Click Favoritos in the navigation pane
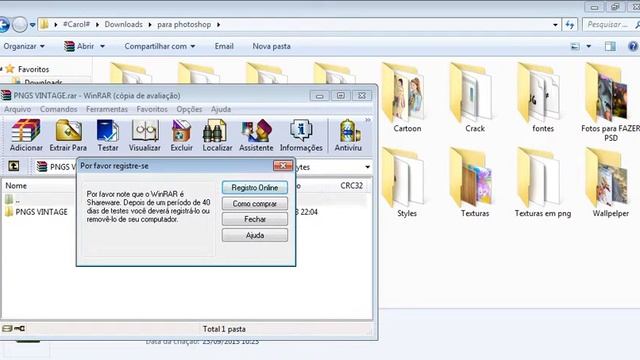 [33, 69]
